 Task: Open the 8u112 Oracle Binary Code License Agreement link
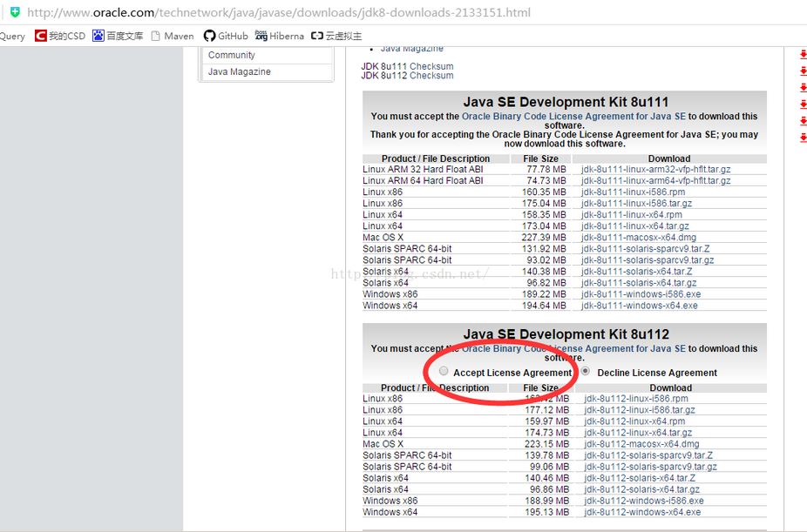[x=573, y=348]
